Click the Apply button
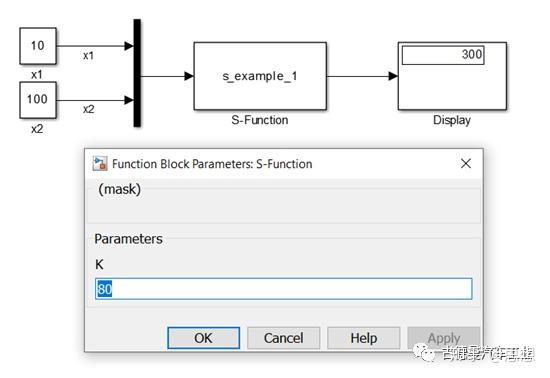The image size is (550, 378). point(444,338)
